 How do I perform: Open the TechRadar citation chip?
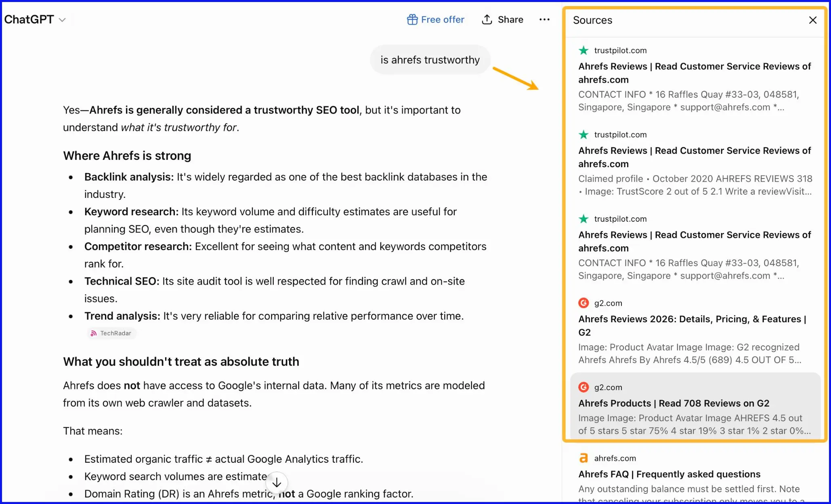pyautogui.click(x=111, y=333)
